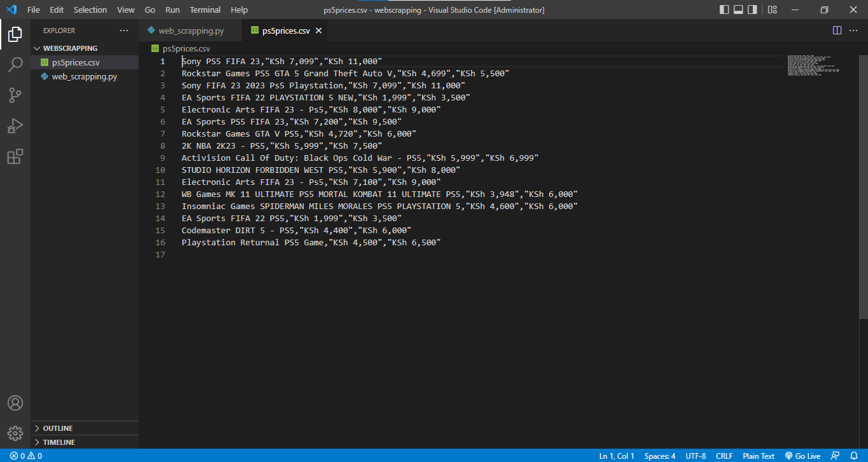
Task: Change end of line sequence CRLF
Action: click(724, 456)
